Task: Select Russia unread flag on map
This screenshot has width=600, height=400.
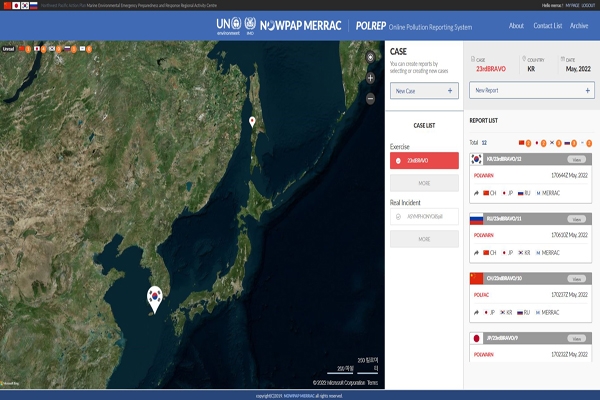Action: pyautogui.click(x=67, y=49)
